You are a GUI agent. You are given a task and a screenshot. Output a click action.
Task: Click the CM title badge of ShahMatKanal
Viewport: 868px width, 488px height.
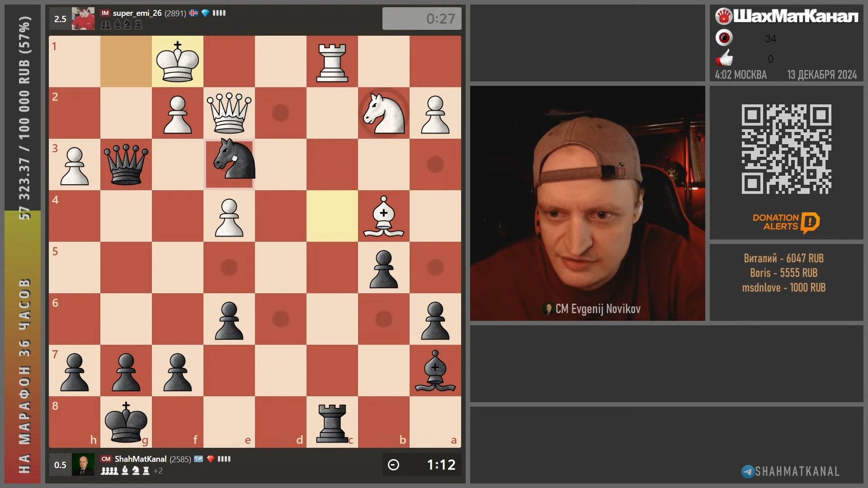click(105, 459)
